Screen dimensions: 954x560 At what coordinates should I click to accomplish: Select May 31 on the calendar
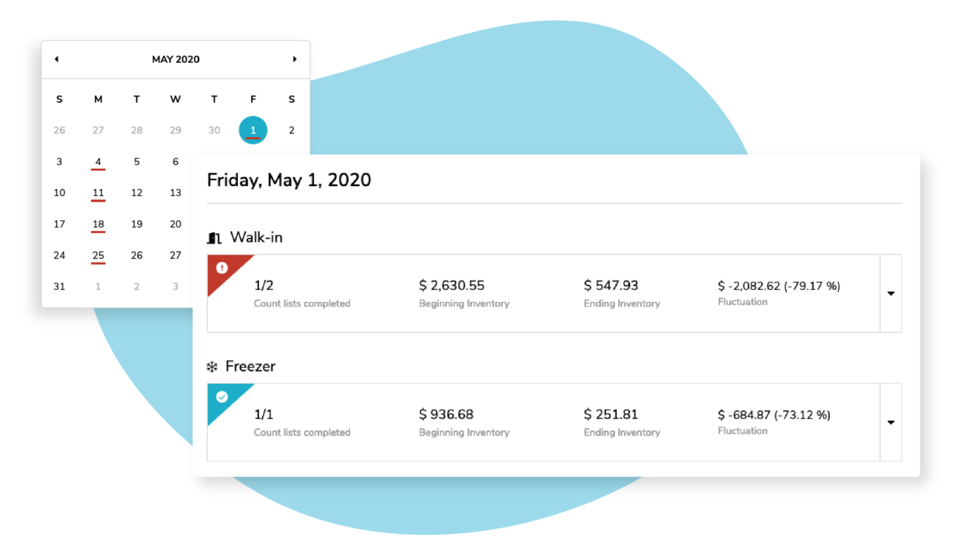pyautogui.click(x=60, y=287)
